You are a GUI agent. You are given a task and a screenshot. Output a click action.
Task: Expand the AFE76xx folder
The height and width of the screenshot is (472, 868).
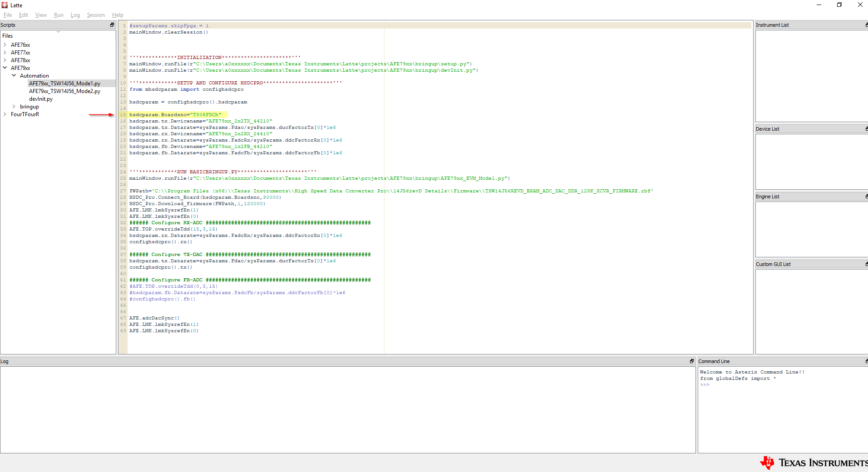(5, 45)
